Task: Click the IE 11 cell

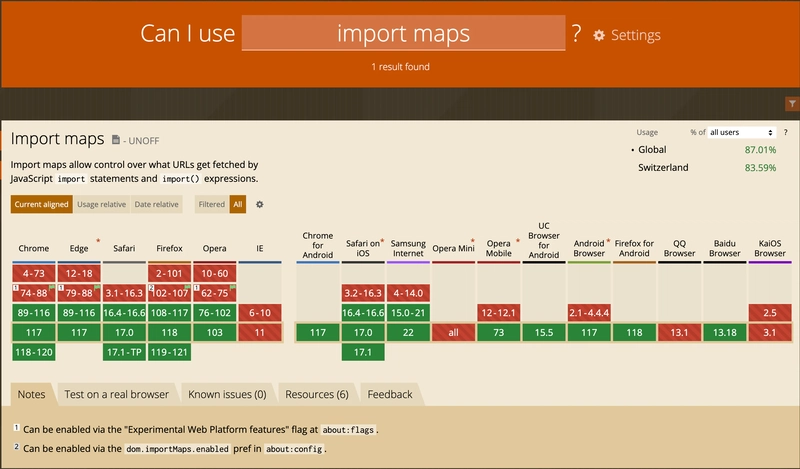Action: pyautogui.click(x=260, y=333)
